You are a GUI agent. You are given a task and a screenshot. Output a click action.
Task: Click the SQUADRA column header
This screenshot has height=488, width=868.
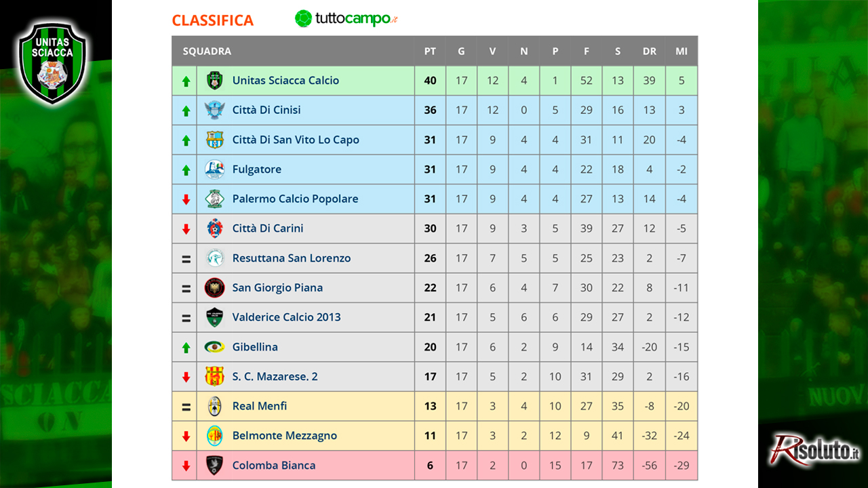207,51
